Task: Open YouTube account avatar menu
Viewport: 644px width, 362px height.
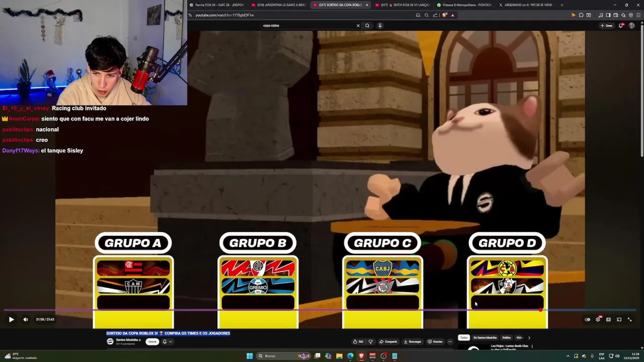Action: 632,25
